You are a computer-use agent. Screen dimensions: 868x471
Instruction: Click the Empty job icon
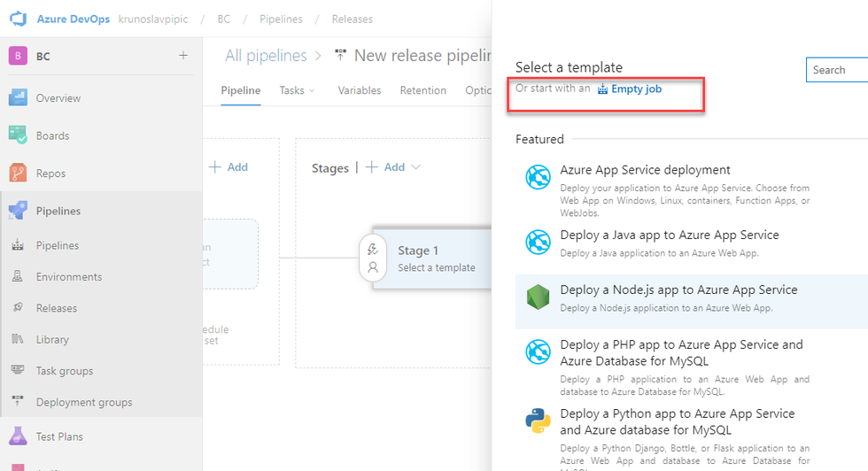tap(603, 89)
